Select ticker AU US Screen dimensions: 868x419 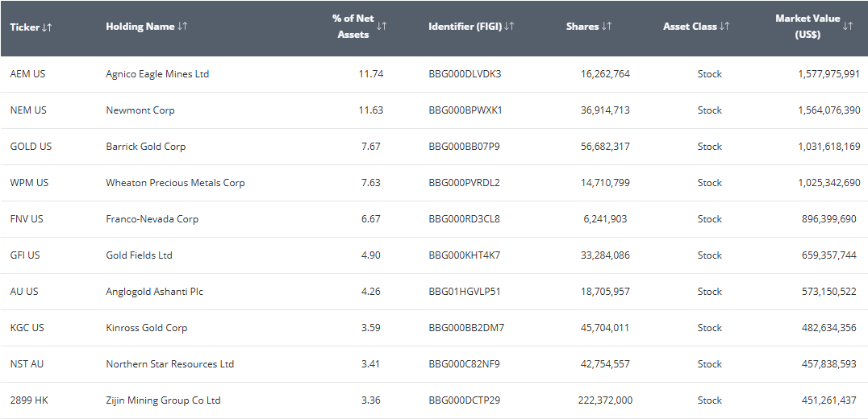point(24,292)
